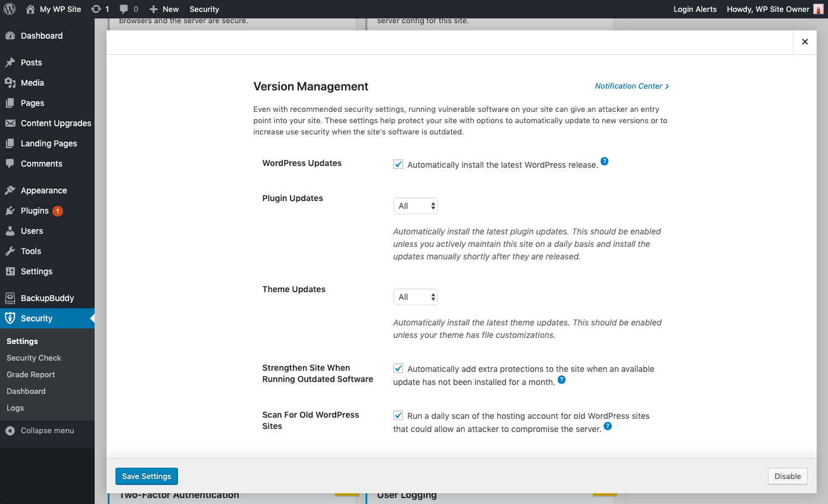
Task: Select the Security Dashboard submenu item
Action: coord(26,391)
